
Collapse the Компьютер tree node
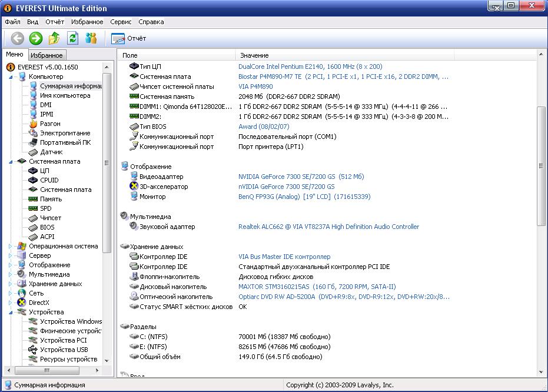pos(11,77)
